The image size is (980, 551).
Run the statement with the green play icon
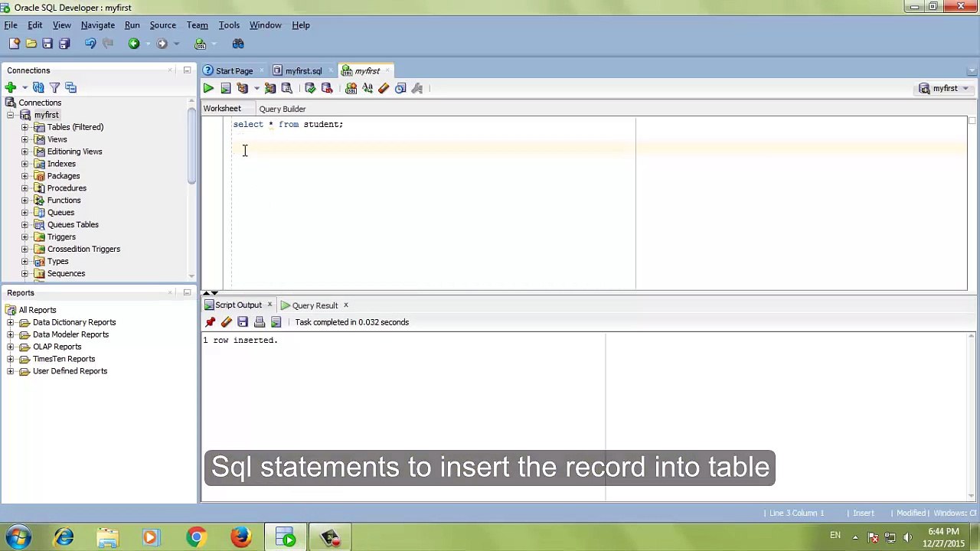pos(208,89)
